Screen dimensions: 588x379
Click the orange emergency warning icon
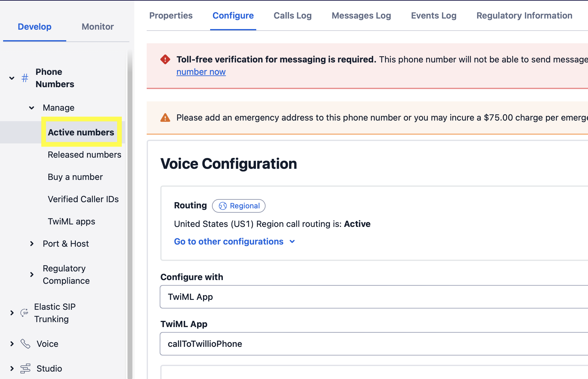pyautogui.click(x=165, y=117)
